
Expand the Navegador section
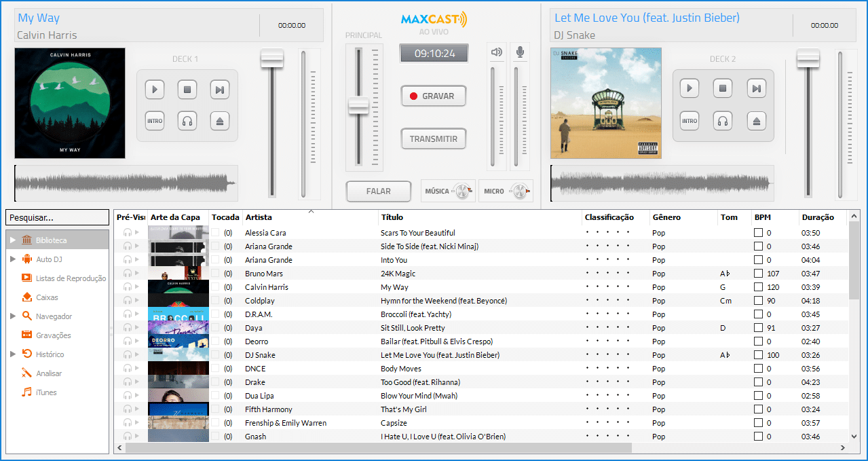click(12, 316)
